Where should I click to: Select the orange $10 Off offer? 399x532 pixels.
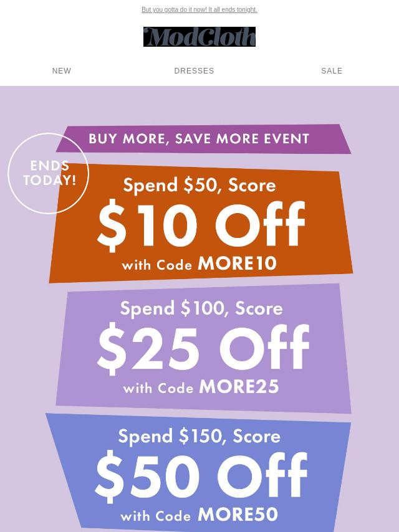point(201,223)
